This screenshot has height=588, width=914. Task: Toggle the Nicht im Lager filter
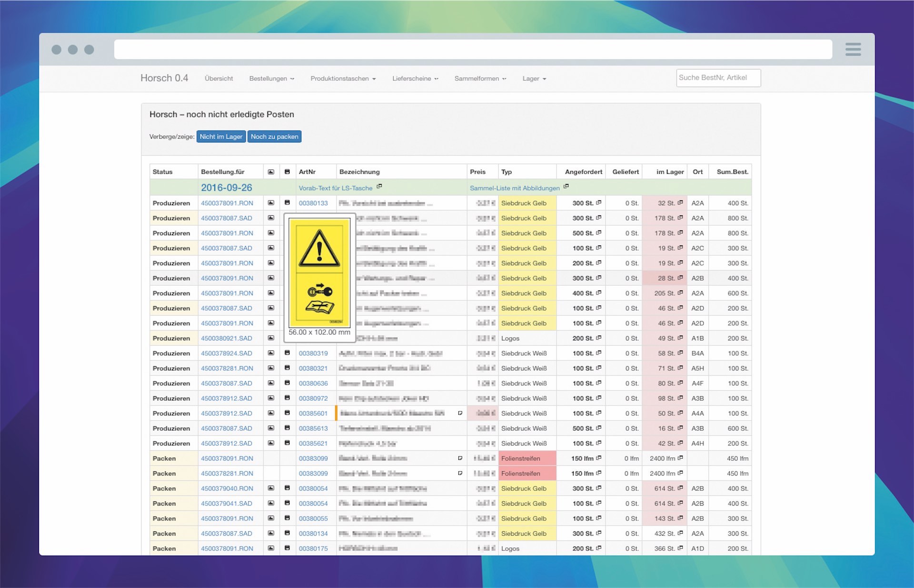pyautogui.click(x=221, y=137)
